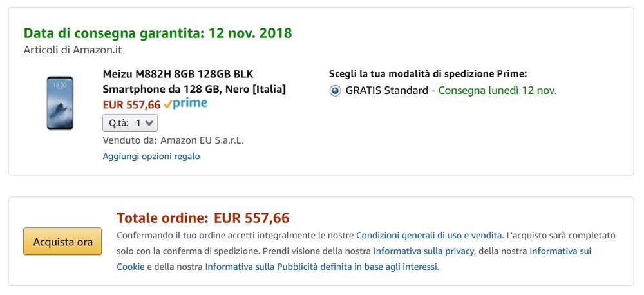Click the Consegna lunedì 12 nov. label
This screenshot has width=644, height=295.
(497, 90)
